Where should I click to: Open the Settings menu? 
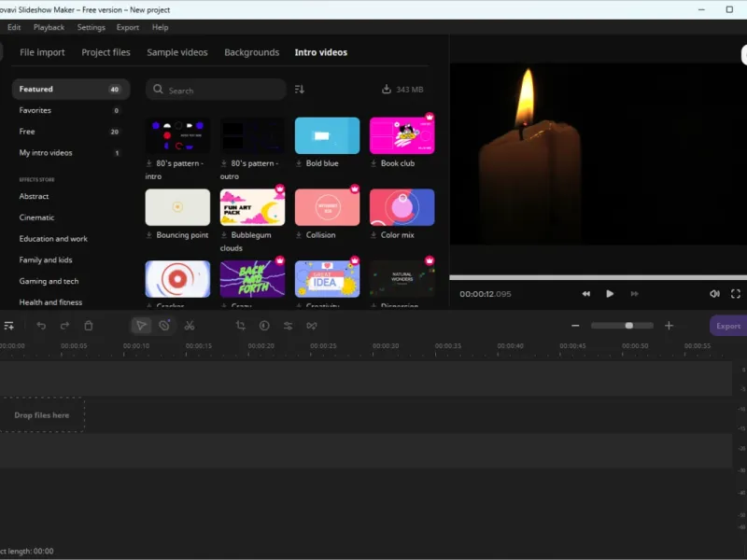pyautogui.click(x=91, y=27)
